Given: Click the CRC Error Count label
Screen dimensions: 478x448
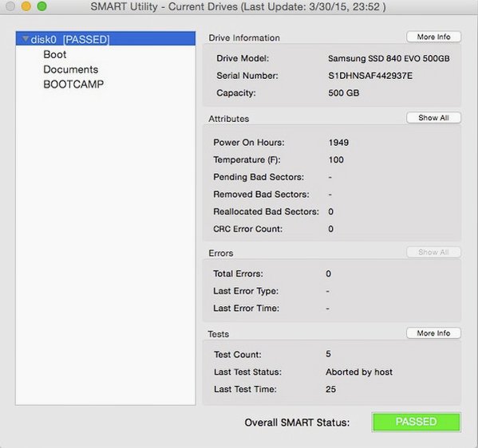Looking at the screenshot, I should tap(248, 229).
